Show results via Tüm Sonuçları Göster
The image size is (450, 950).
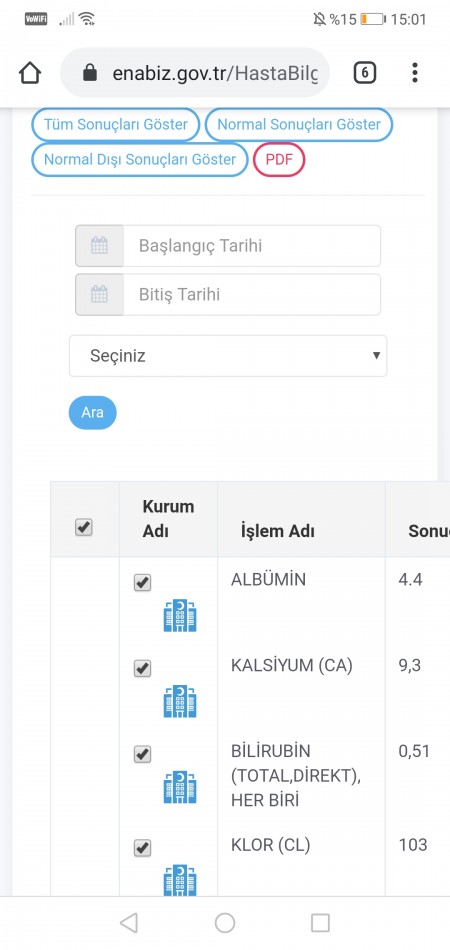(116, 125)
